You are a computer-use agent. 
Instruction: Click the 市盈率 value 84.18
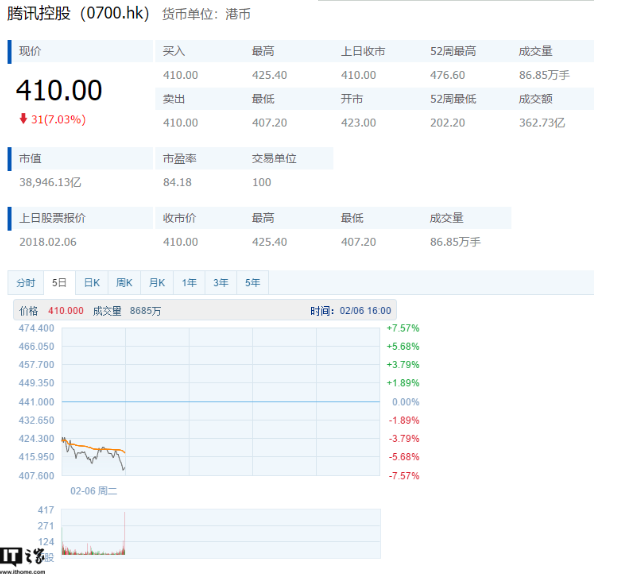[177, 182]
